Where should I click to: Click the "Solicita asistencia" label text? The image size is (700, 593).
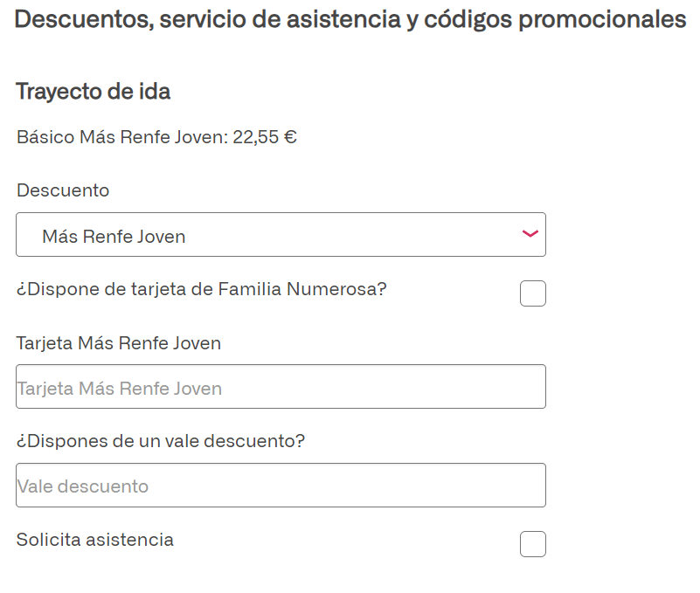pyautogui.click(x=94, y=540)
